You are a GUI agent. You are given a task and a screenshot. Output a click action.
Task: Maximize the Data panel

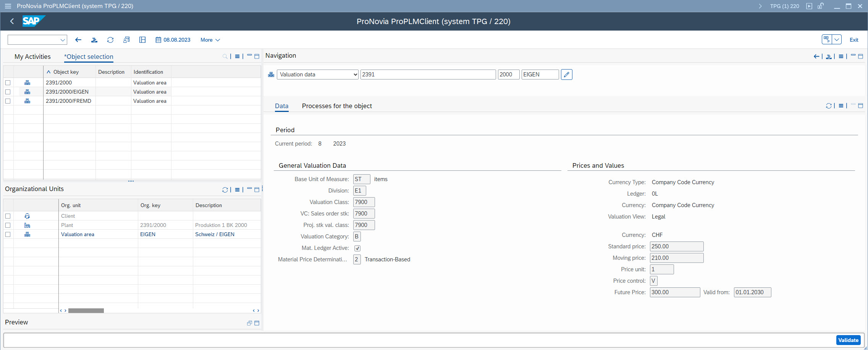pyautogui.click(x=860, y=105)
